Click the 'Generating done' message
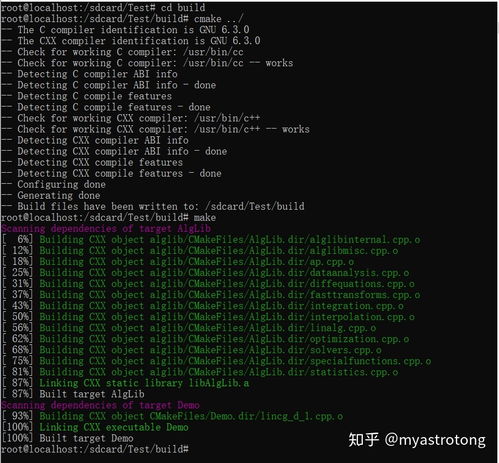Screen dimensions: 499x463 59,195
